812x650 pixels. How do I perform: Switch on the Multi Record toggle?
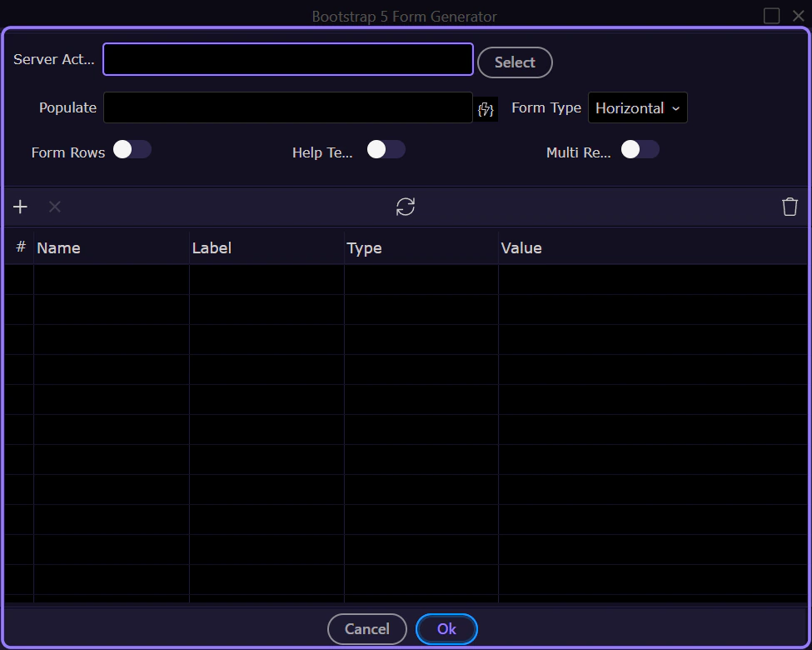640,150
